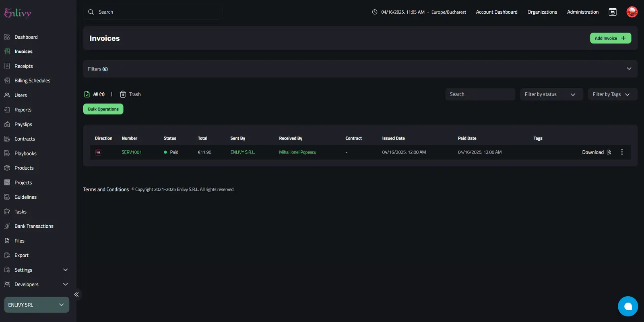Click the clock icon beside the date

pos(375,12)
